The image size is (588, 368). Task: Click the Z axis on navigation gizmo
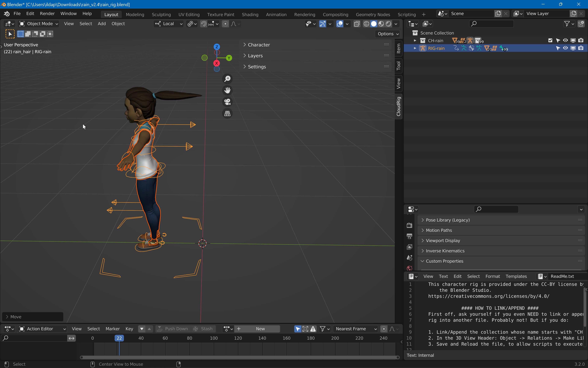[217, 47]
